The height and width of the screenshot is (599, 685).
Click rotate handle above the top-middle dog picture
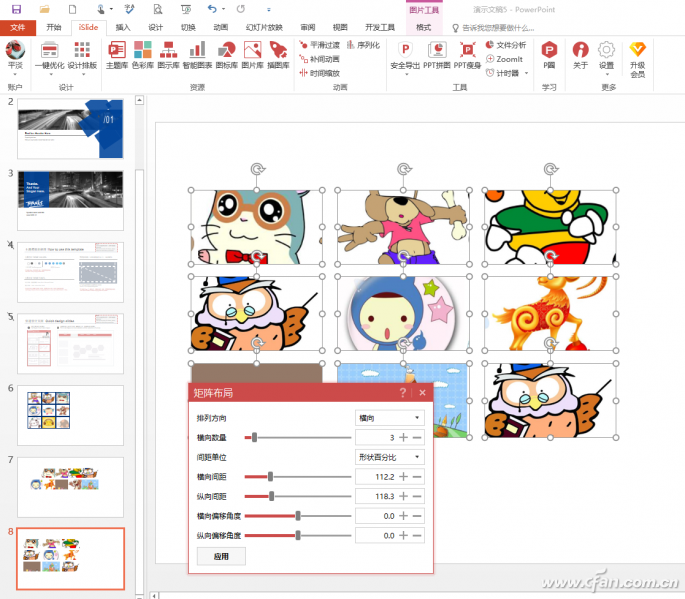(404, 169)
